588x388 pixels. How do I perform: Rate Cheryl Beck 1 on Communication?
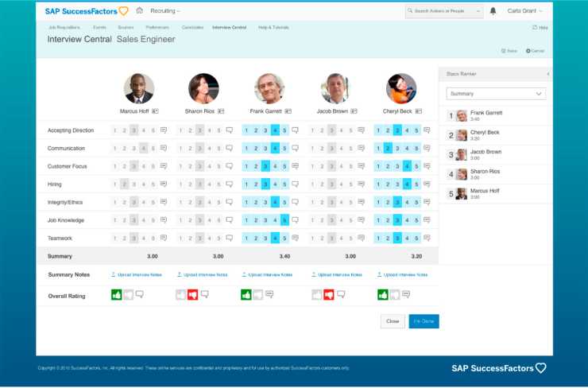tap(378, 148)
